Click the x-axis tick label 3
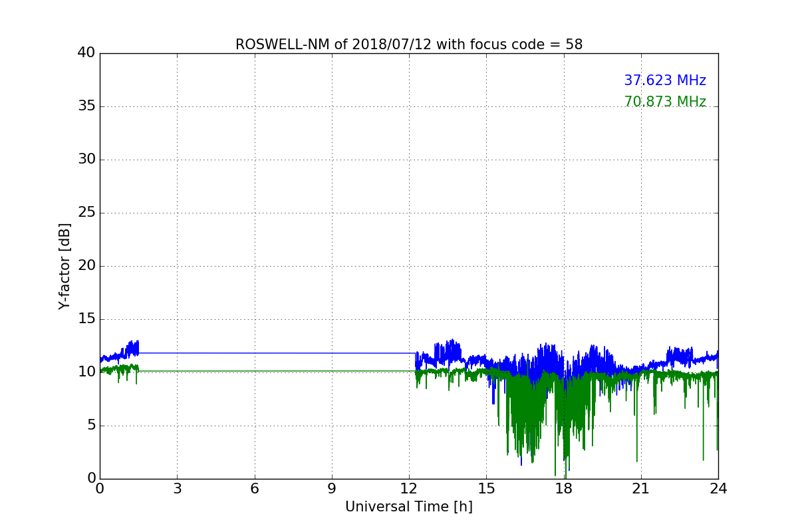Screen dimensions: 798x532 [x=177, y=489]
